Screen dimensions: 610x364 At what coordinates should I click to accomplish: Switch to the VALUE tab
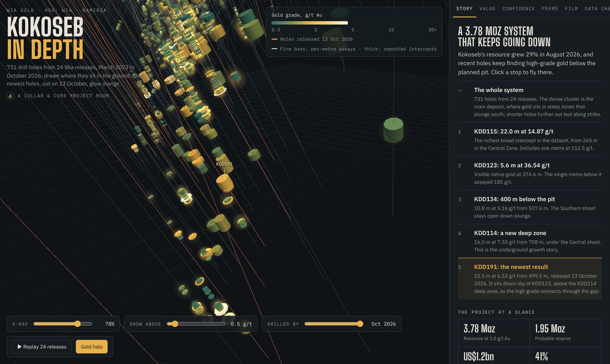pos(487,9)
